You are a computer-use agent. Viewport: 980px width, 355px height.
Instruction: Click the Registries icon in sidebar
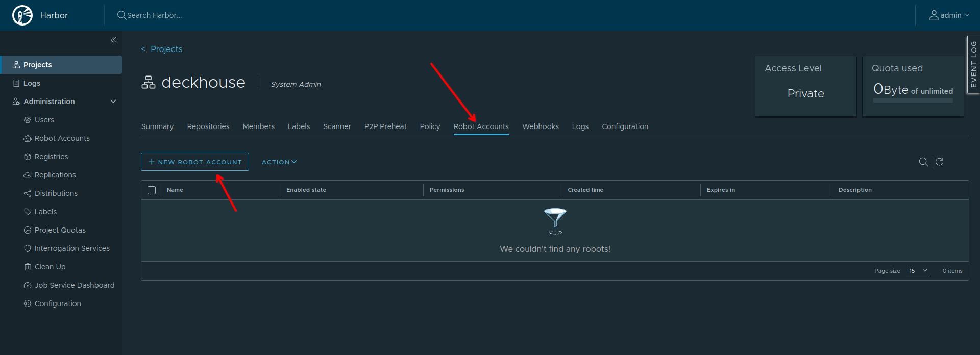pos(28,157)
